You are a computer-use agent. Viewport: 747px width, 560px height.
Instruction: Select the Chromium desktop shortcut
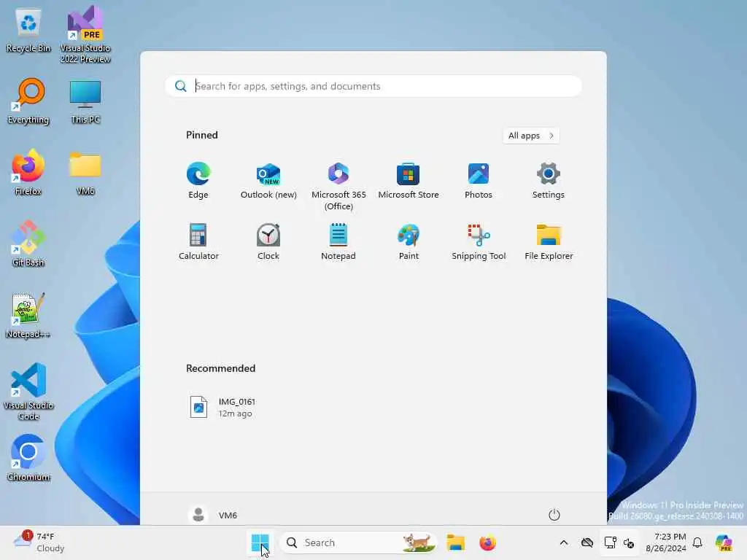(x=28, y=458)
